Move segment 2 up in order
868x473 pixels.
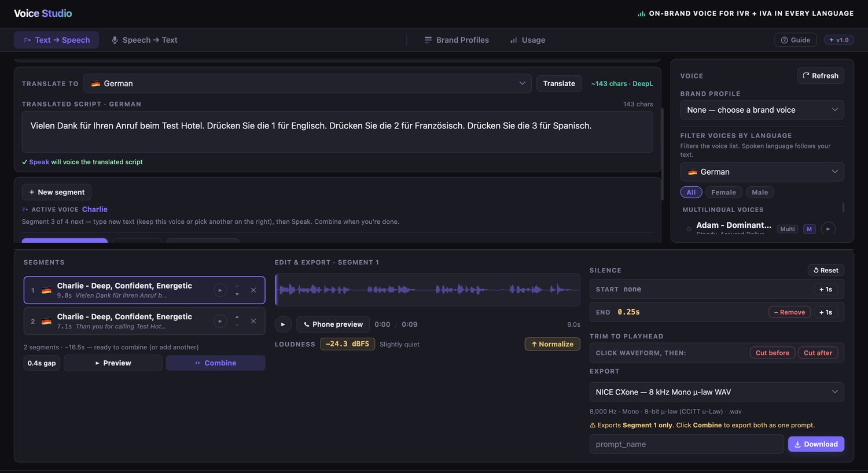[x=237, y=317]
